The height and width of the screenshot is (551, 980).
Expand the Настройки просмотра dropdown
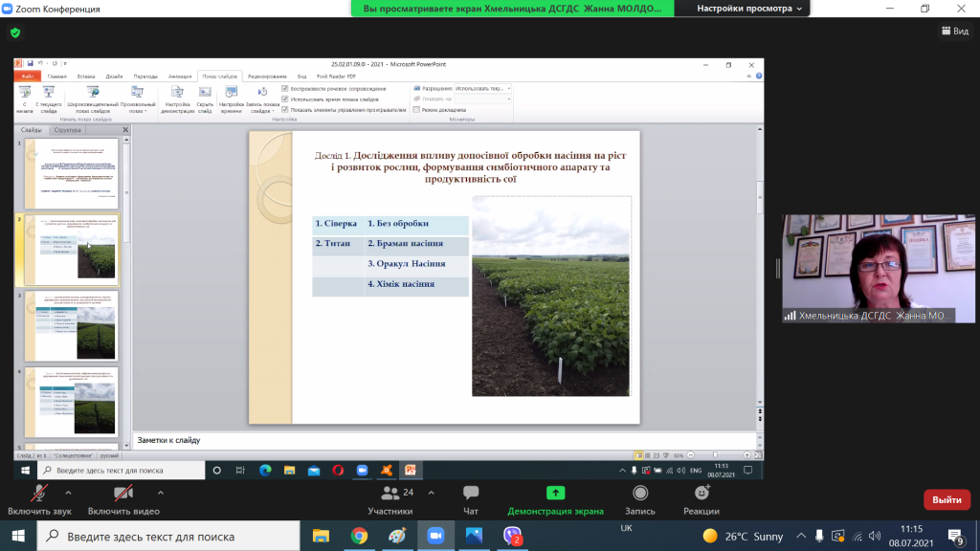point(749,9)
